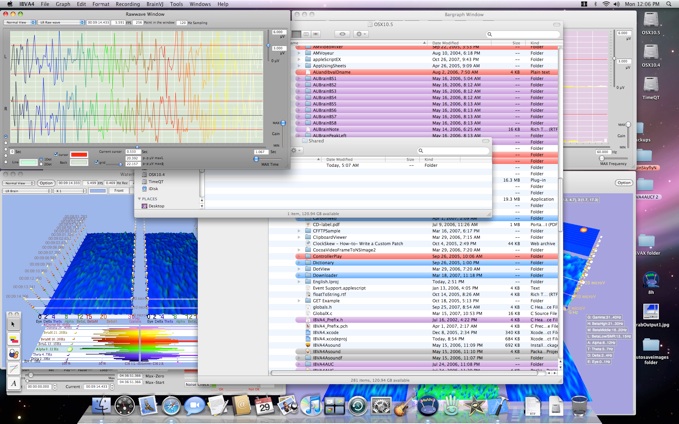Launch iTunes from the Dock
The height and width of the screenshot is (424, 679).
311,406
